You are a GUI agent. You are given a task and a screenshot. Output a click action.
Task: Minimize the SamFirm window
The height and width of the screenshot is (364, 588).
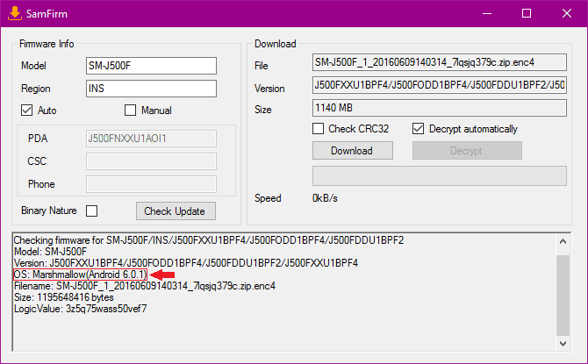pos(487,13)
